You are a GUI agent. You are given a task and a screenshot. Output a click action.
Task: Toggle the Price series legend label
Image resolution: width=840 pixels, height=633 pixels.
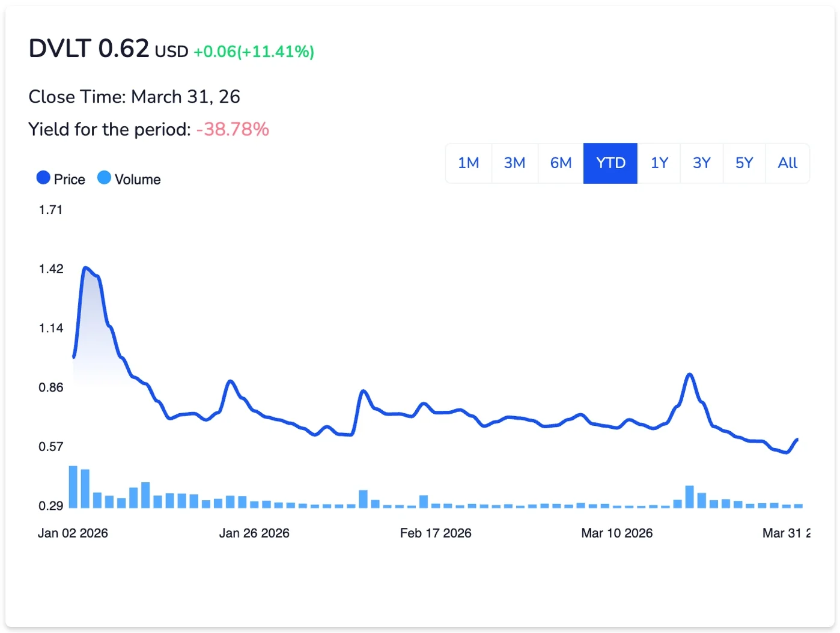pyautogui.click(x=69, y=180)
